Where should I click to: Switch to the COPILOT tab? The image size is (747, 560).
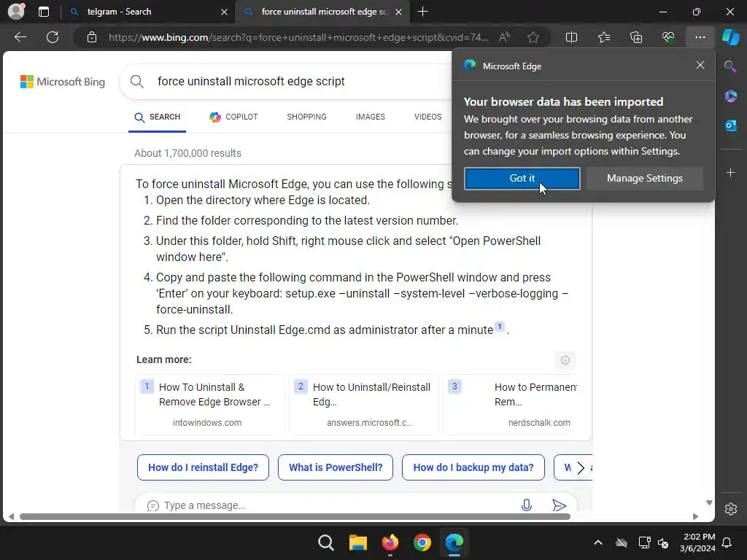(x=233, y=117)
